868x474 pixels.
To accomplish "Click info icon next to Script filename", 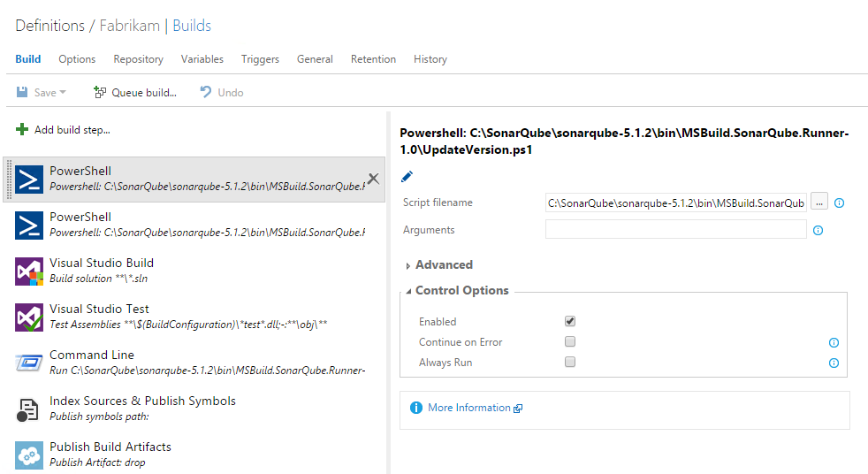I will pyautogui.click(x=839, y=203).
